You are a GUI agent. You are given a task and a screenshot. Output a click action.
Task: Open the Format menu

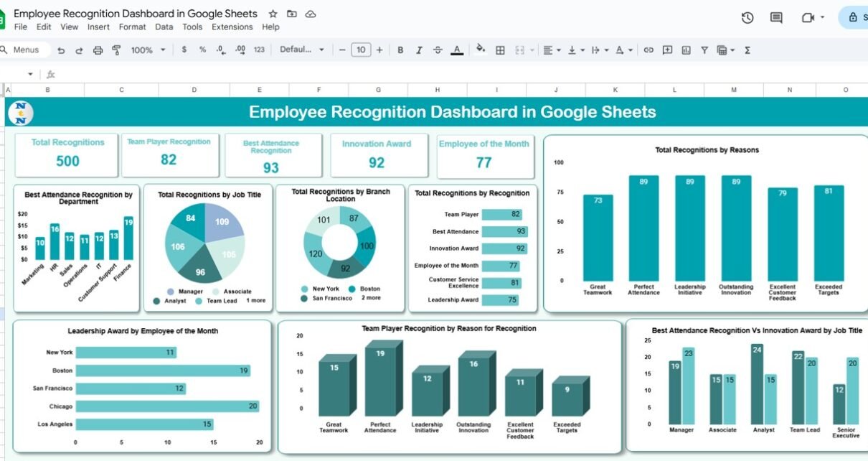pyautogui.click(x=132, y=27)
